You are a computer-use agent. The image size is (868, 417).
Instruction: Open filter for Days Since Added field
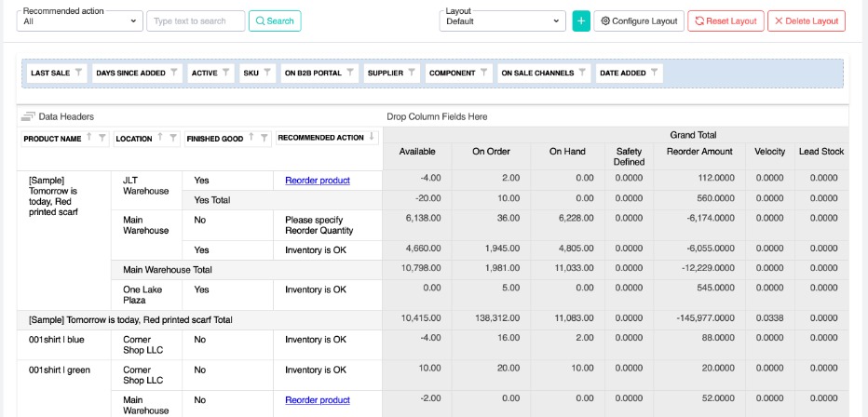click(x=174, y=72)
